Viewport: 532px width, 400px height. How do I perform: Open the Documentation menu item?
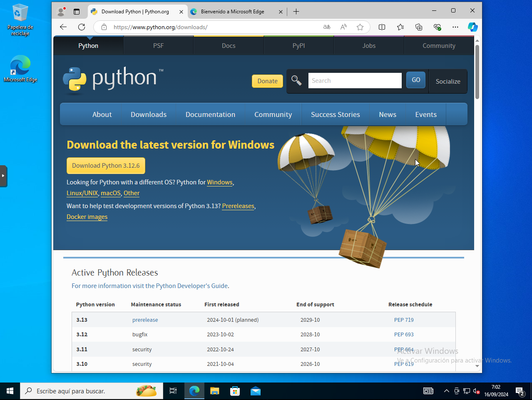tap(210, 114)
